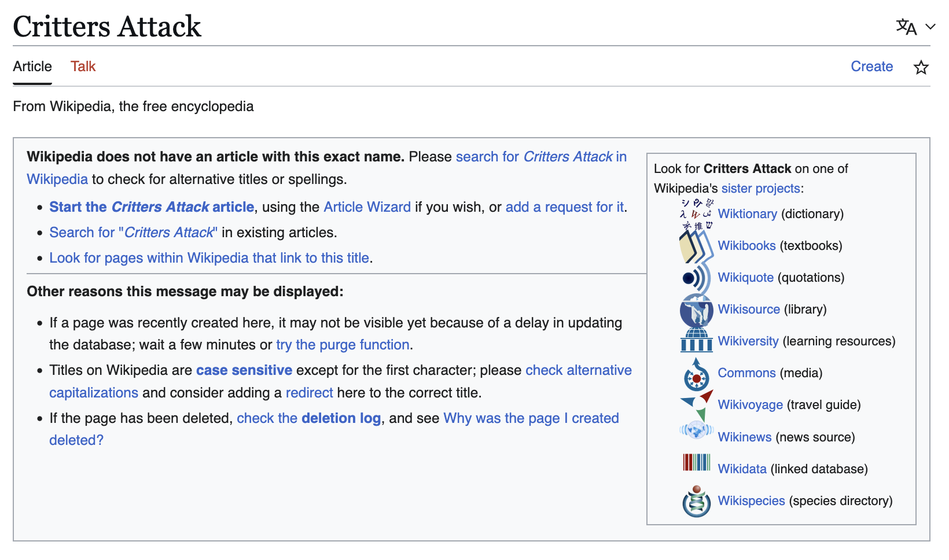The height and width of the screenshot is (560, 949).
Task: Switch to the Talk tab
Action: [x=83, y=67]
